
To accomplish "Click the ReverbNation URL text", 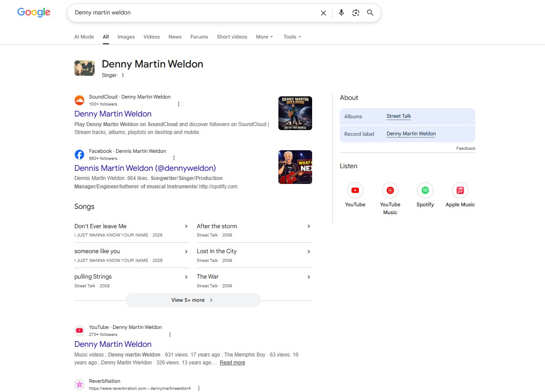I will 140,388.
